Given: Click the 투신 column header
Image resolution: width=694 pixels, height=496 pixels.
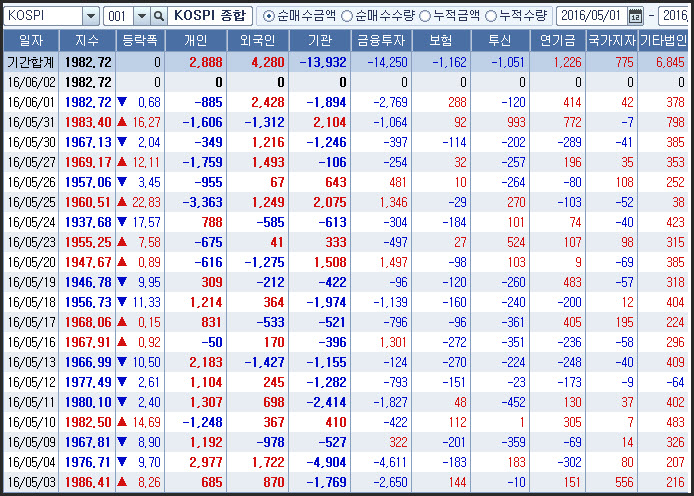Looking at the screenshot, I should coord(500,41).
